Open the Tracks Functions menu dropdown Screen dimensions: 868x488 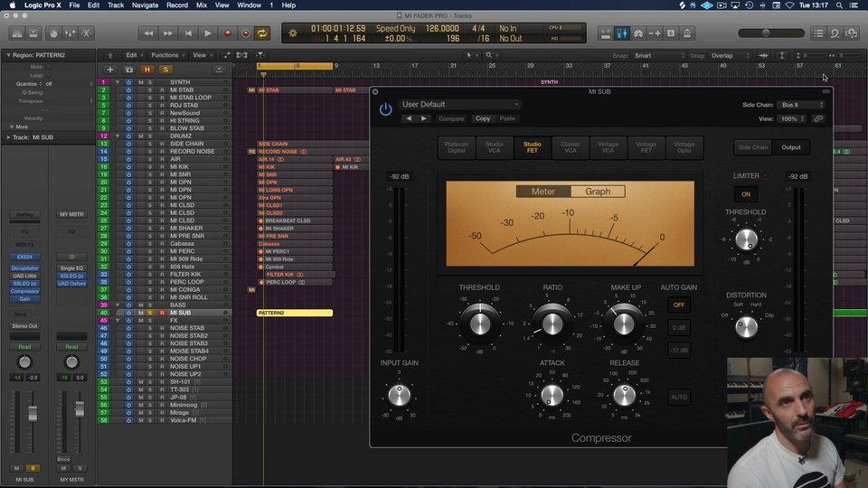pyautogui.click(x=168, y=55)
